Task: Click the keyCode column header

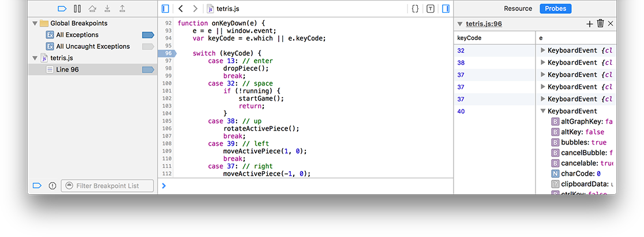Action: (x=495, y=38)
